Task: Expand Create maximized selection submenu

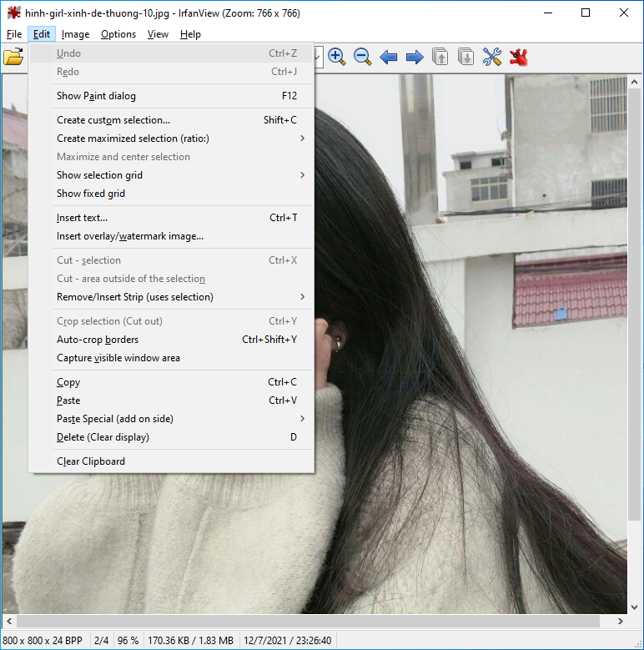Action: (x=302, y=139)
